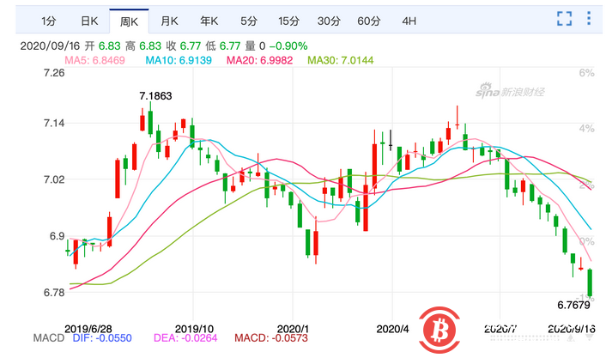Click the MA20 moving average label

click(x=260, y=60)
